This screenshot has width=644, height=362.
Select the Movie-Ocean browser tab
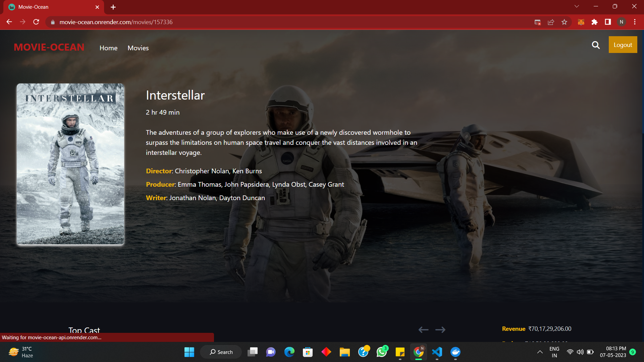[x=54, y=7]
